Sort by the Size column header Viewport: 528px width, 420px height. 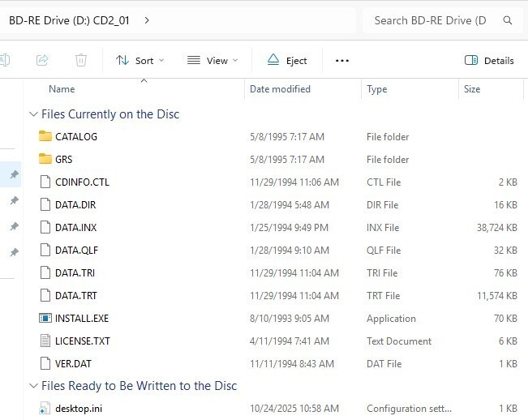tap(471, 89)
